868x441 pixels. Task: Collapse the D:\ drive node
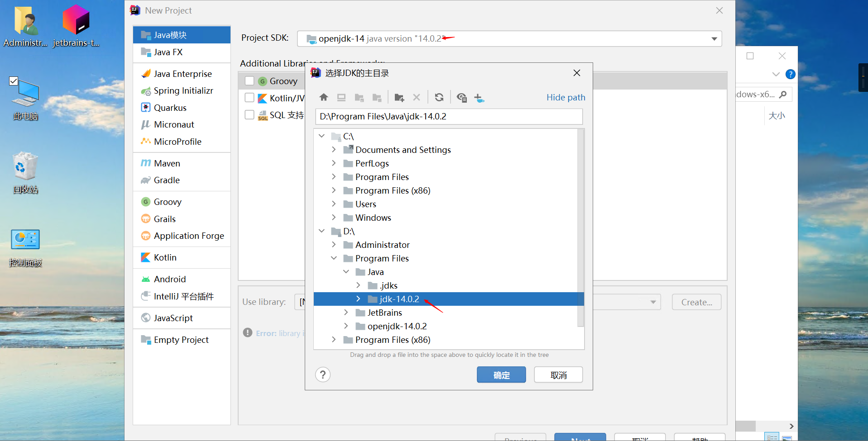click(x=321, y=231)
